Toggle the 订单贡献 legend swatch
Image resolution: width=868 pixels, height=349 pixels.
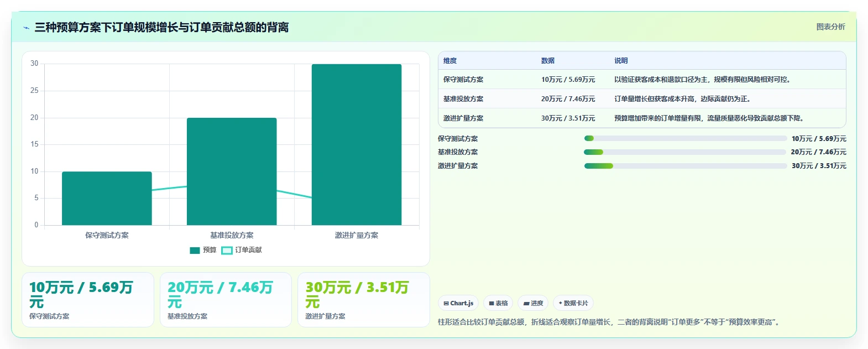tap(227, 250)
